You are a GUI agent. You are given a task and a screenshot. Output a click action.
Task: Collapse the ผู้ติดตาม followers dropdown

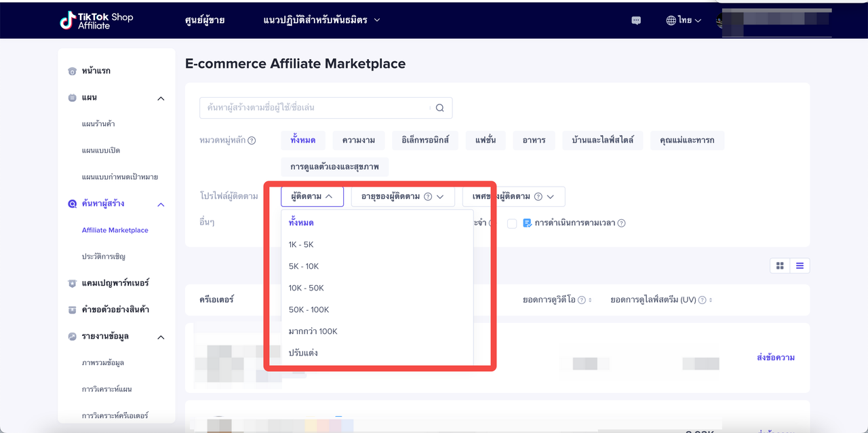tap(312, 197)
